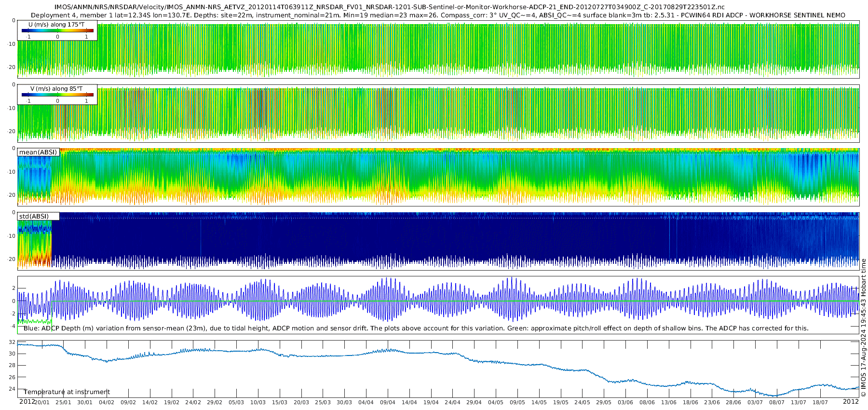Image resolution: width=868 pixels, height=410 pixels.
Task: Select the 'U (m/s) along 175°T' legend label
Action: (x=56, y=24)
